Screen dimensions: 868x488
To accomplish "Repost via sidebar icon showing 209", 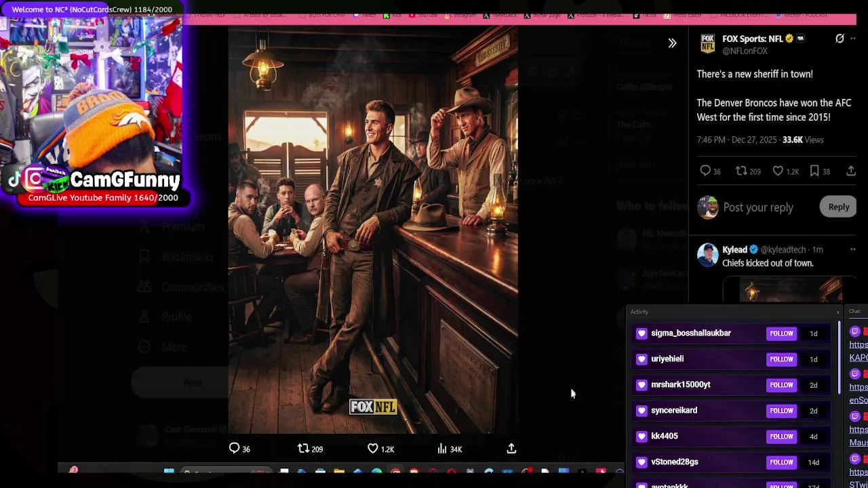I will point(741,171).
